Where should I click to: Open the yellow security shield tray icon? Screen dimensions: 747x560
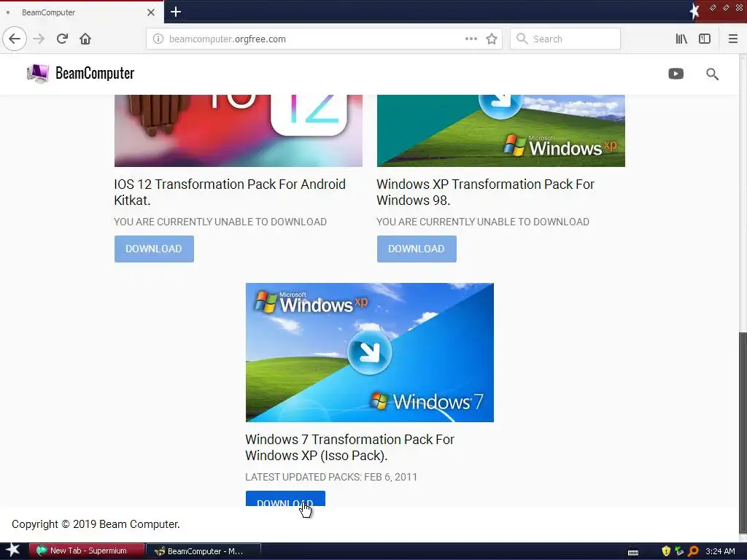pos(665,551)
